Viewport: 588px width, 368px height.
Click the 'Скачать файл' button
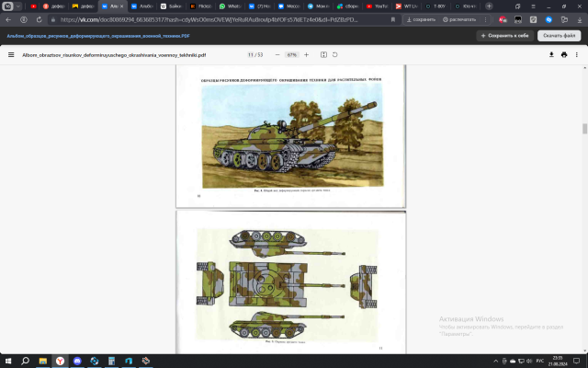(x=559, y=35)
